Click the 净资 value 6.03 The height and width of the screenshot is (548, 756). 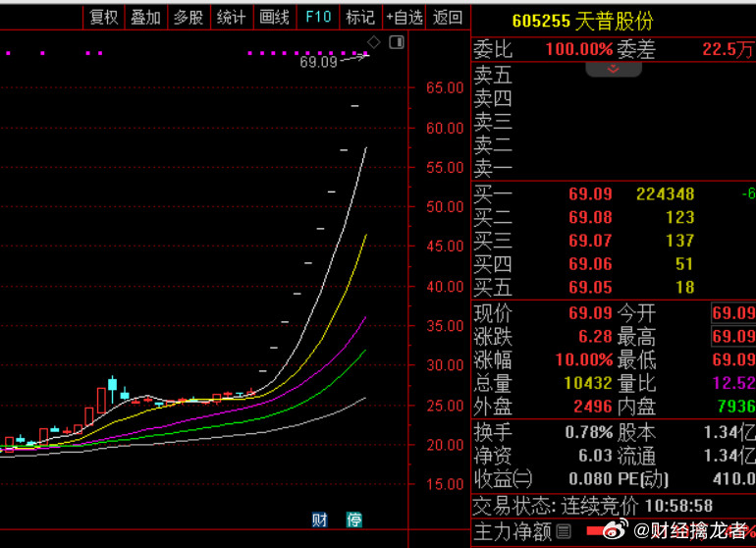(x=595, y=456)
